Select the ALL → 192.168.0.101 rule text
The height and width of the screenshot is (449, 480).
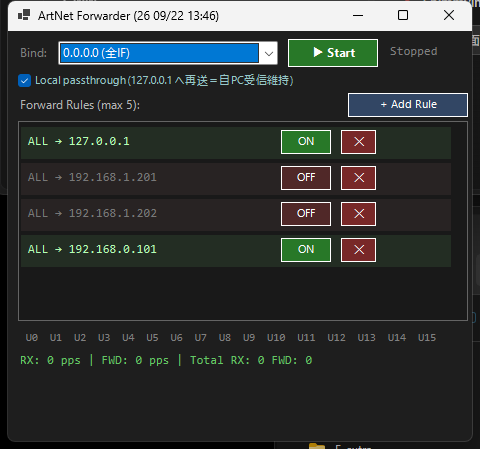(92, 250)
